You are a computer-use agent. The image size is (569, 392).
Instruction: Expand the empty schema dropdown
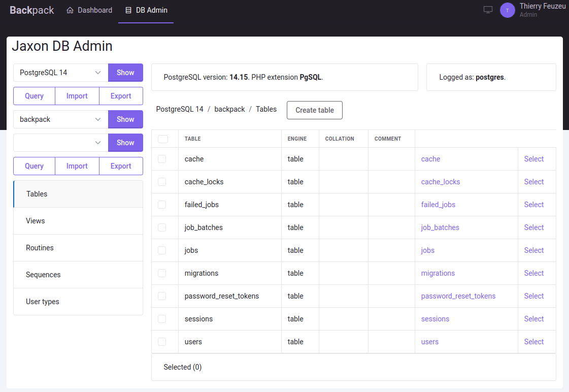click(x=60, y=143)
